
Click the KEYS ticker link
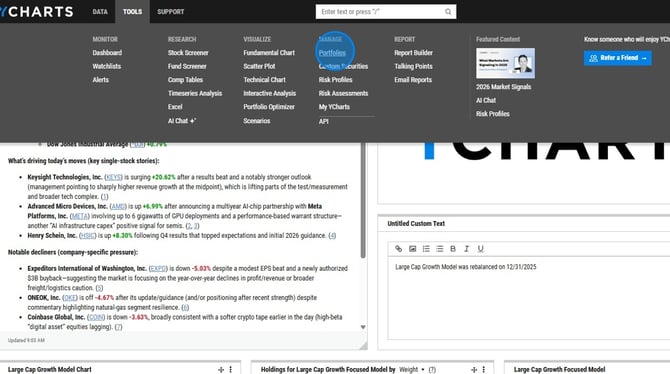click(x=113, y=177)
